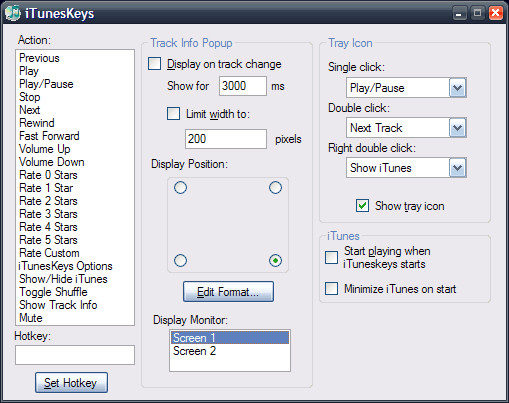Select the Rate 2 Stars action
The image size is (509, 403).
[x=75, y=201]
